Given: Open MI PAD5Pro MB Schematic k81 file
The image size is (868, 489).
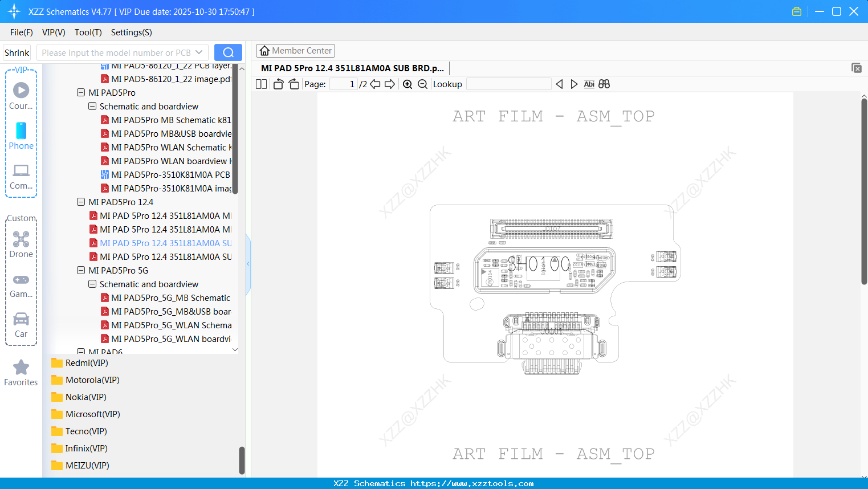Looking at the screenshot, I should click(166, 120).
